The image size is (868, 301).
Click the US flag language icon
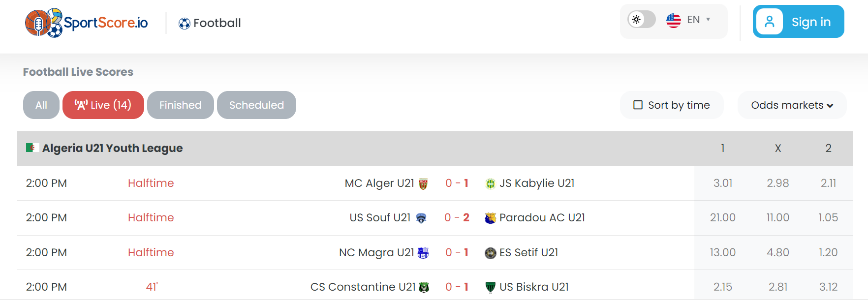tap(673, 20)
